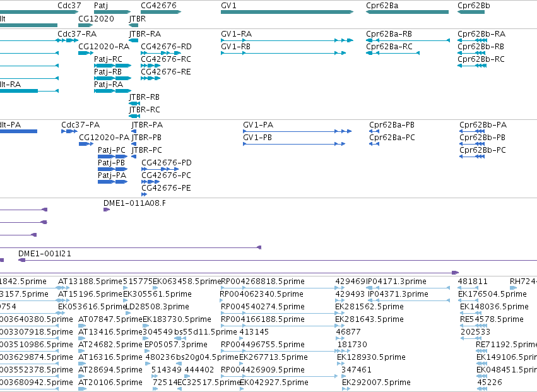The width and height of the screenshot is (537, 392).
Task: Select transcript label llt-RA
Action: [x=10, y=85]
